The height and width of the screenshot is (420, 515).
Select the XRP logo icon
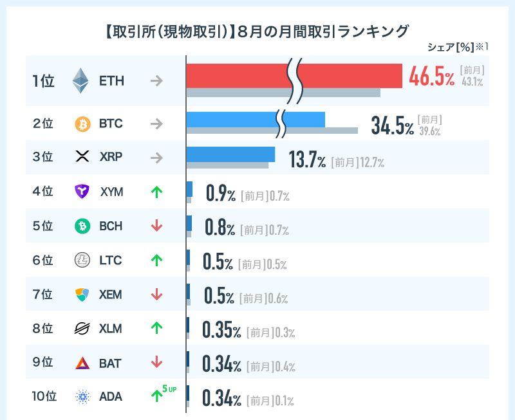[82, 158]
